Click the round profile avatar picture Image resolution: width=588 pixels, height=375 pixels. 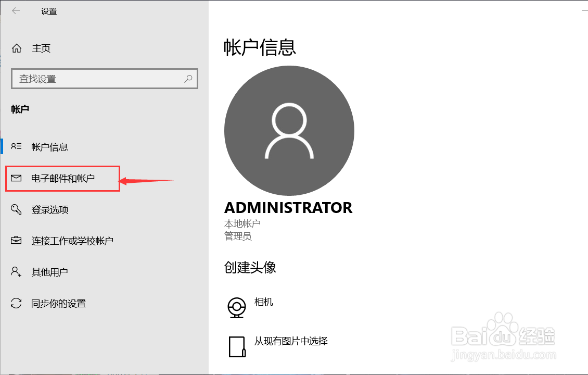point(289,130)
